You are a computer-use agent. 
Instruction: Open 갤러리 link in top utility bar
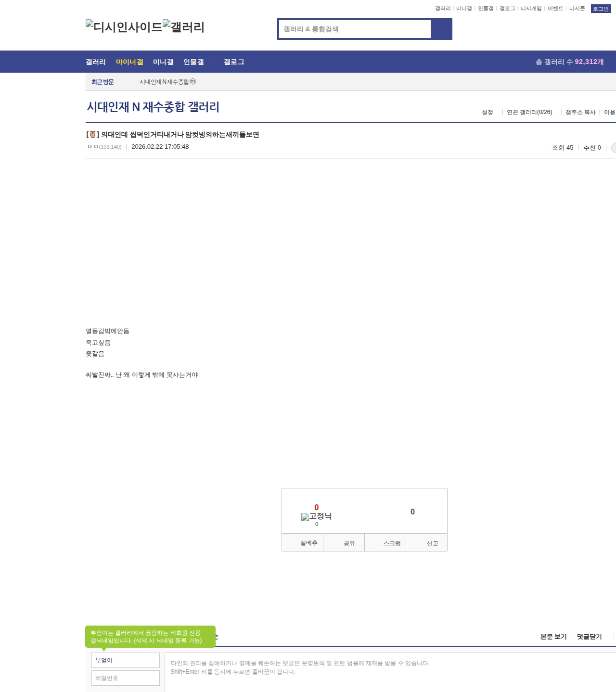pos(443,9)
